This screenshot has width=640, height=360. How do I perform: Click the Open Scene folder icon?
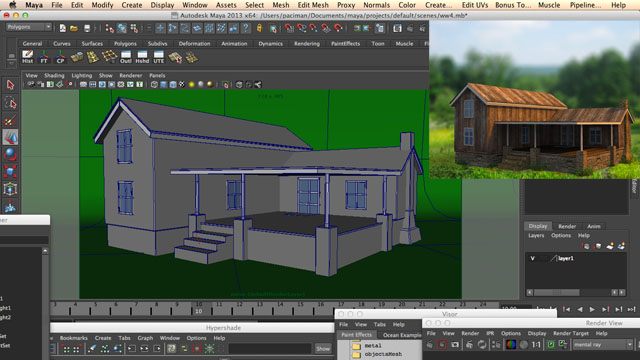coord(74,28)
